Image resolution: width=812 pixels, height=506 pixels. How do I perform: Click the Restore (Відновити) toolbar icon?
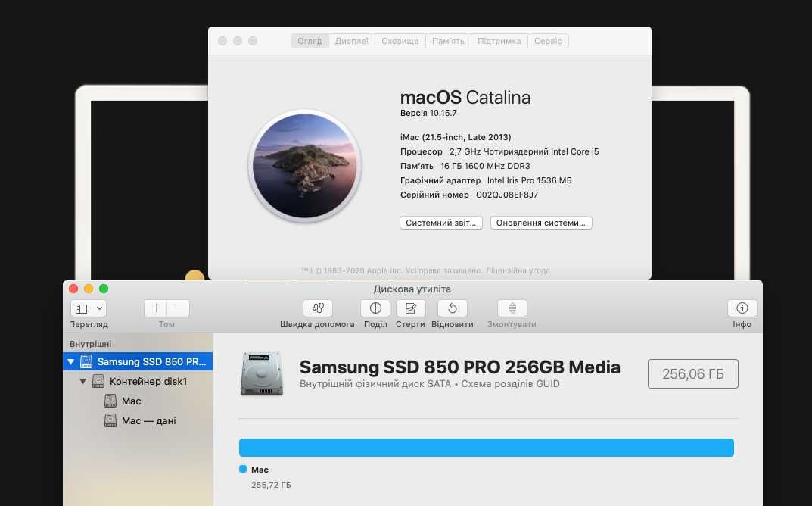click(452, 308)
